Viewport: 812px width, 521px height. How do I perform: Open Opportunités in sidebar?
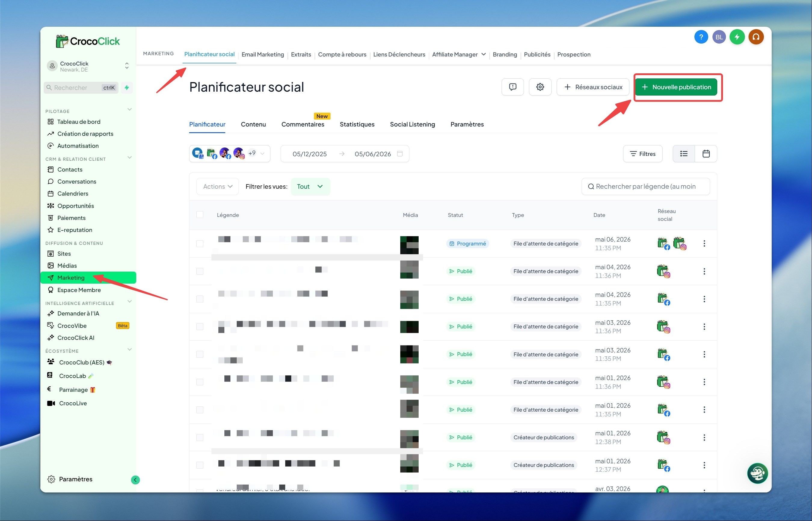click(x=75, y=206)
